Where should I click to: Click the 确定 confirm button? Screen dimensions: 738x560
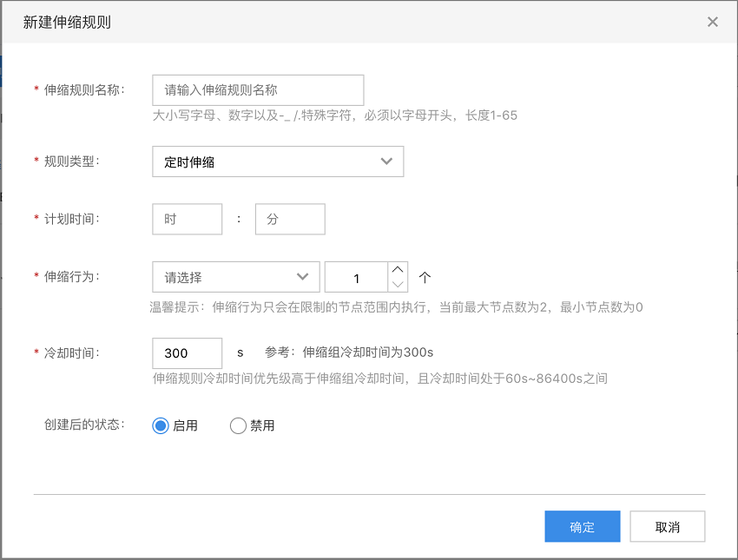pyautogui.click(x=583, y=527)
